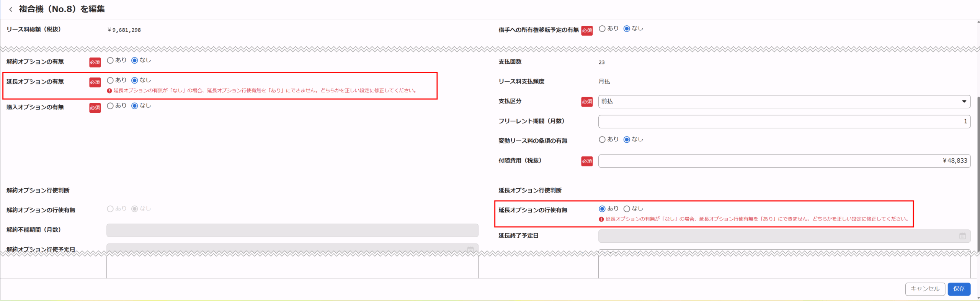Select なし for 延長オプションの行使有無
The height and width of the screenshot is (301, 980).
[627, 209]
